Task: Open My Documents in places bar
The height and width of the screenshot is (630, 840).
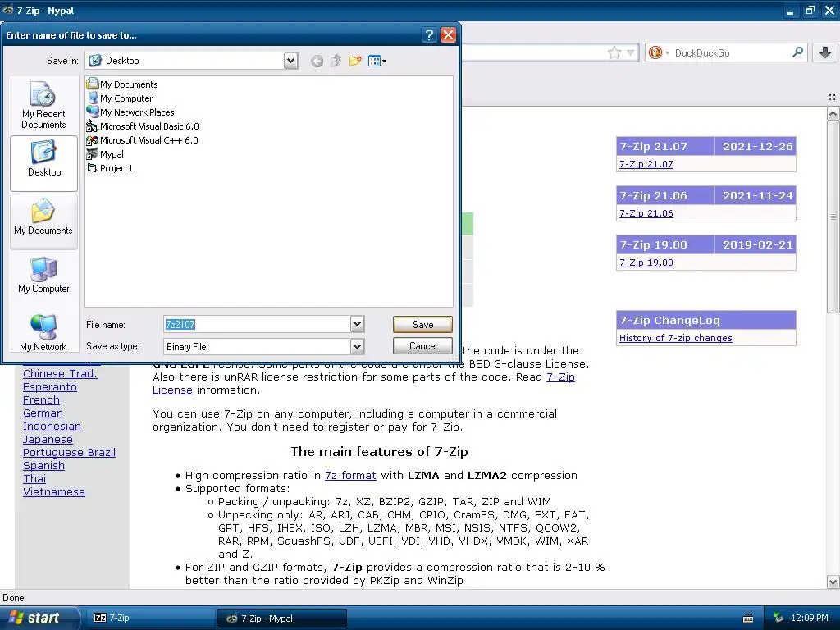Action: 43,221
